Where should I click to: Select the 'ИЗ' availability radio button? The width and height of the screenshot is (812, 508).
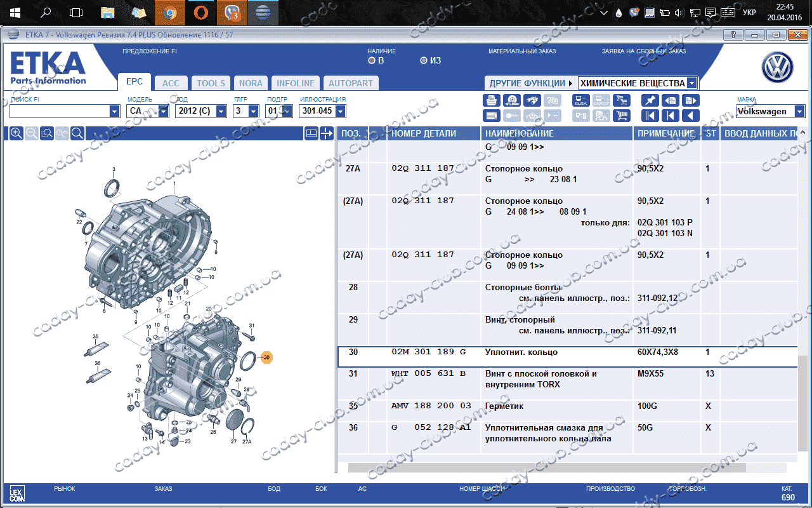[x=424, y=61]
